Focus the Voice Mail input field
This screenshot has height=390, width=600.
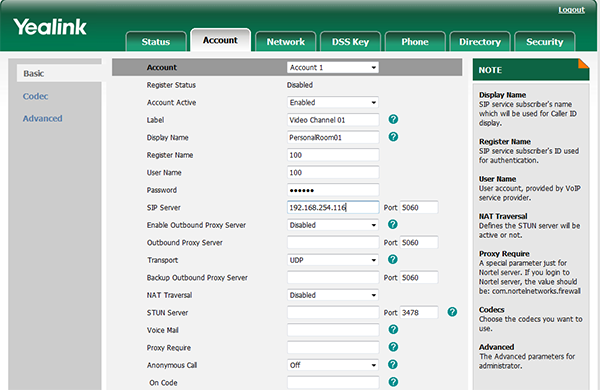coord(333,330)
